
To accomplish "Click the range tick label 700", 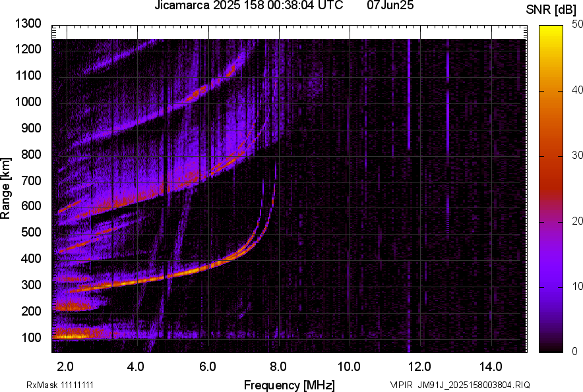I will click(31, 181).
